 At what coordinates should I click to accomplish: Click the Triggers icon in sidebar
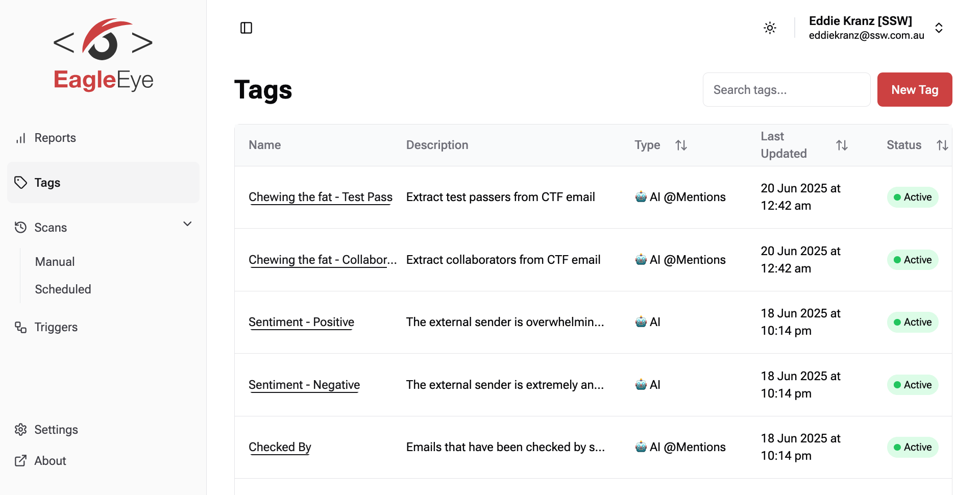click(20, 327)
